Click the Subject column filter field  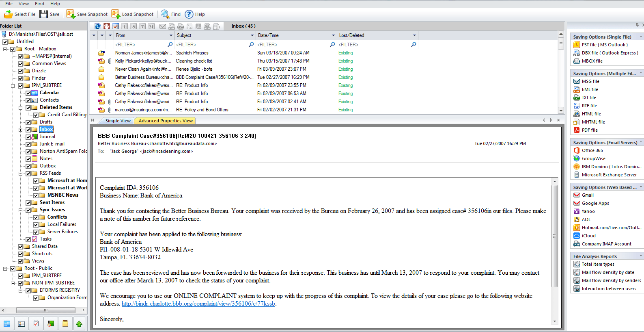click(x=215, y=45)
